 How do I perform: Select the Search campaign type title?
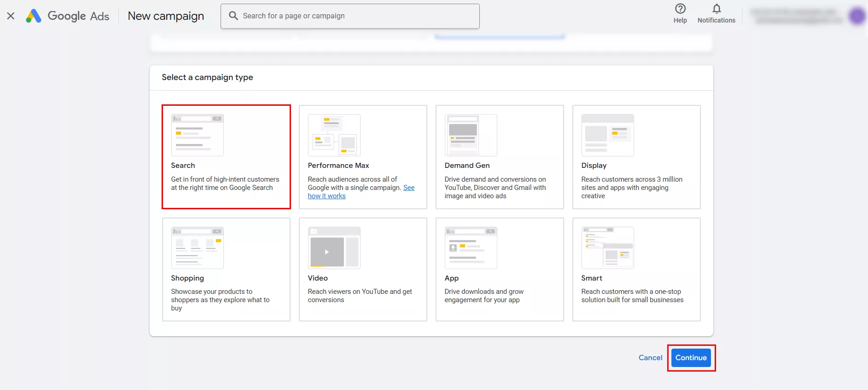(x=183, y=166)
